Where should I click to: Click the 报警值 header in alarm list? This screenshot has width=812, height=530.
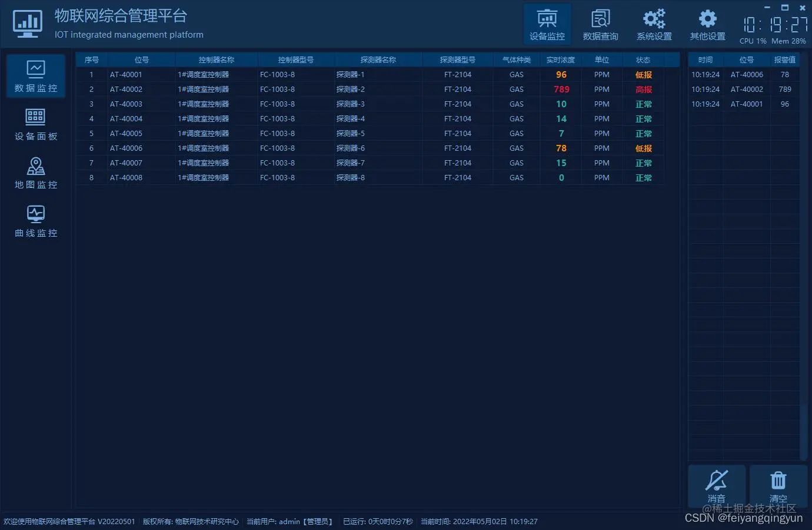click(x=784, y=60)
